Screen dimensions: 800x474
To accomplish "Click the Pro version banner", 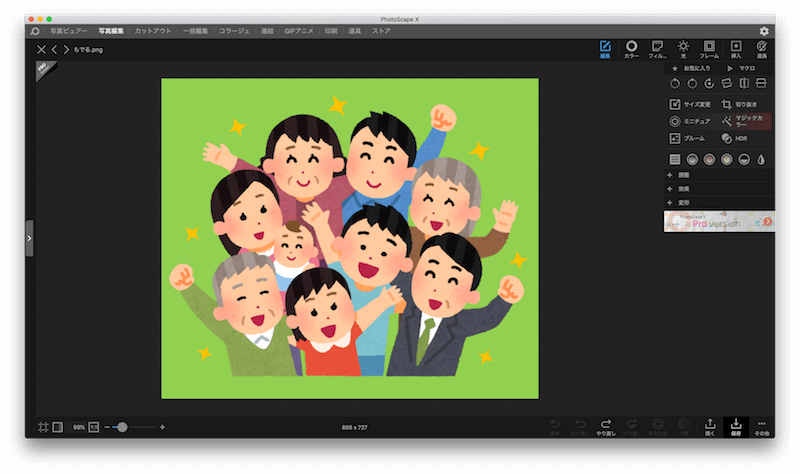I will [x=719, y=221].
